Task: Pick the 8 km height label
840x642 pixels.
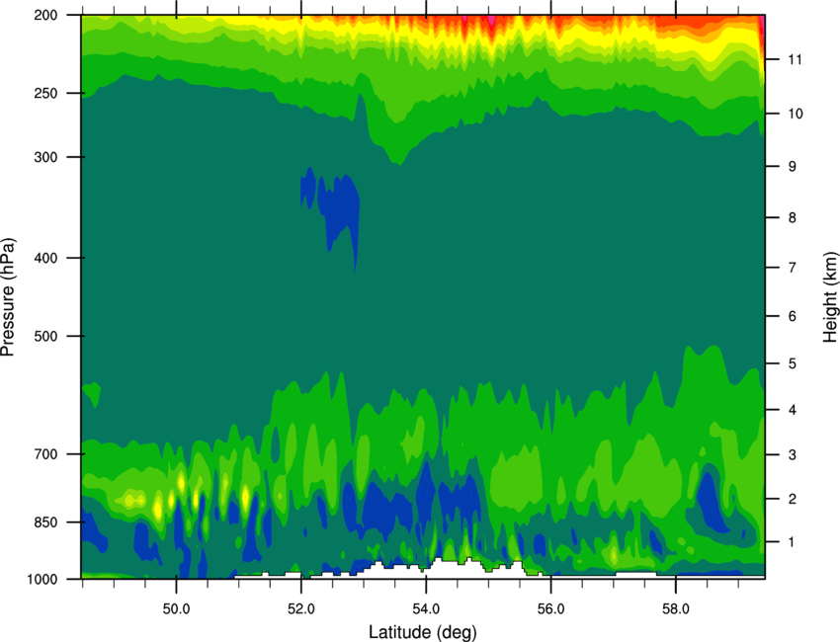Action: pyautogui.click(x=793, y=218)
